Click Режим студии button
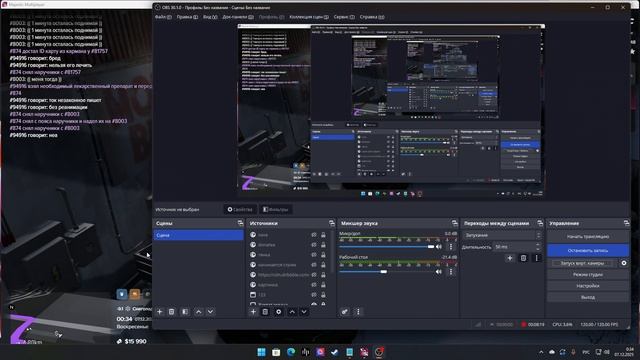 tap(588, 275)
